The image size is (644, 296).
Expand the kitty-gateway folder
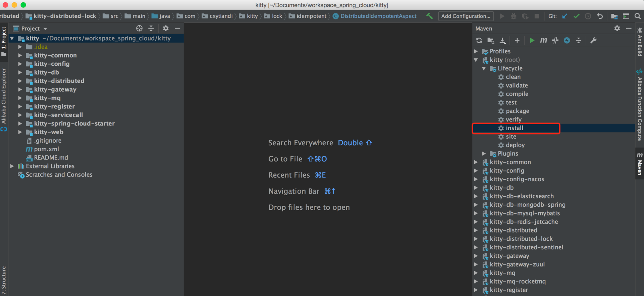point(20,90)
